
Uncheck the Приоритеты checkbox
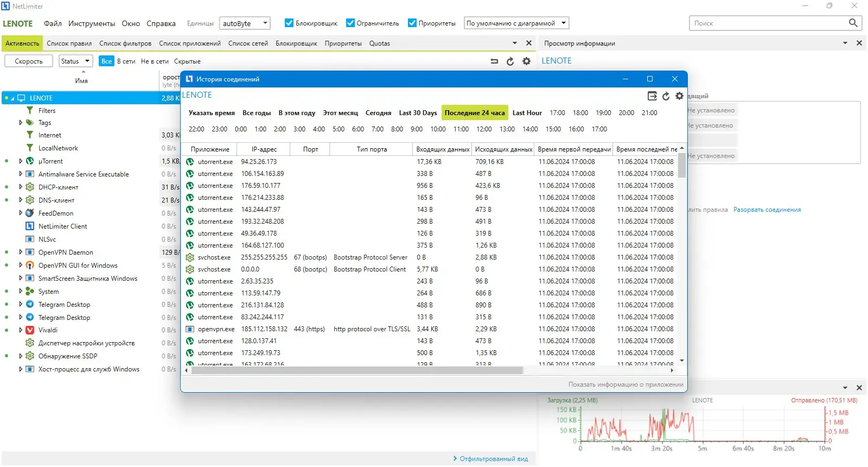(412, 23)
